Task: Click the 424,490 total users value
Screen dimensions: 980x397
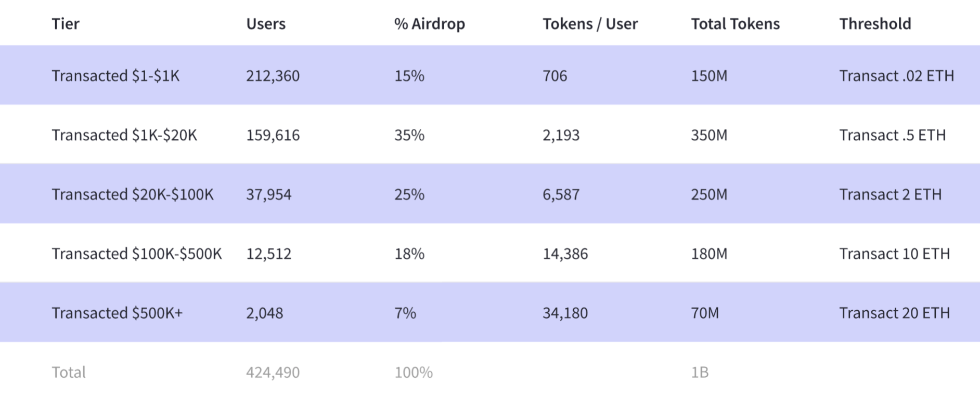Action: click(x=273, y=372)
